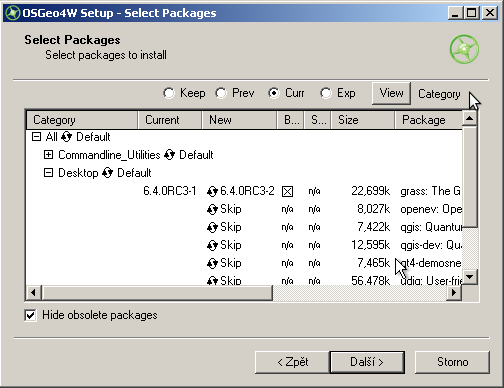
Task: Select the Keep radio button
Action: click(169, 93)
